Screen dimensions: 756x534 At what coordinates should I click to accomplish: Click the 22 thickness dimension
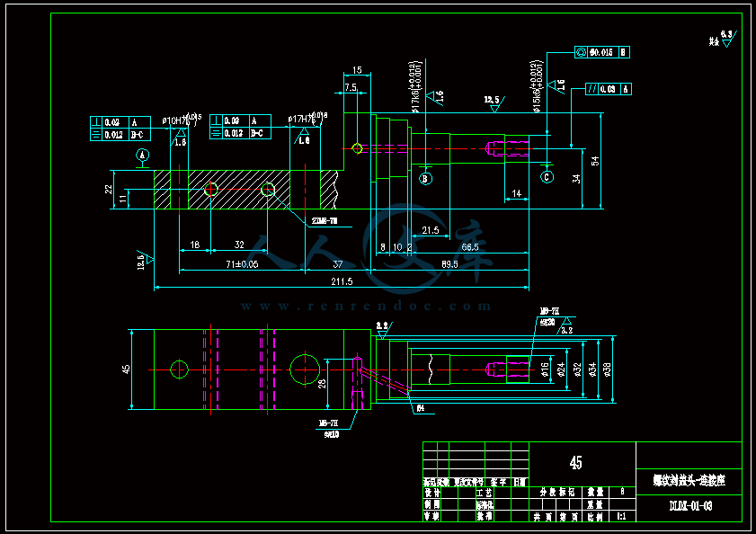coord(109,189)
